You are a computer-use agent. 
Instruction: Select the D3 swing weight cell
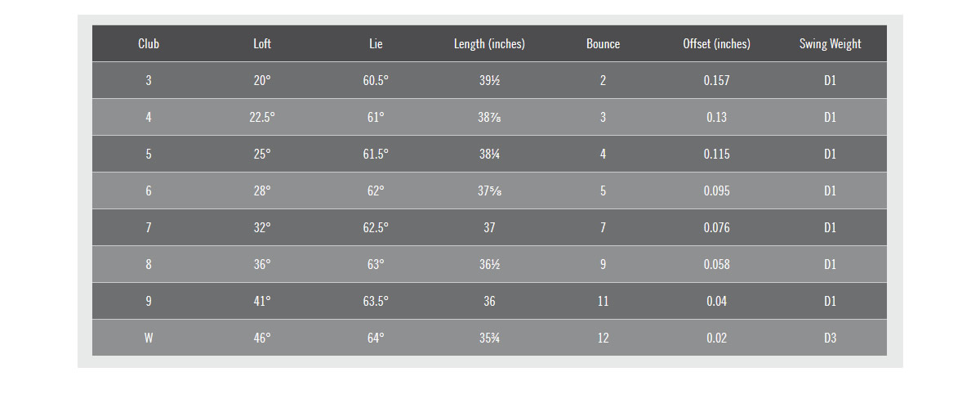click(830, 338)
